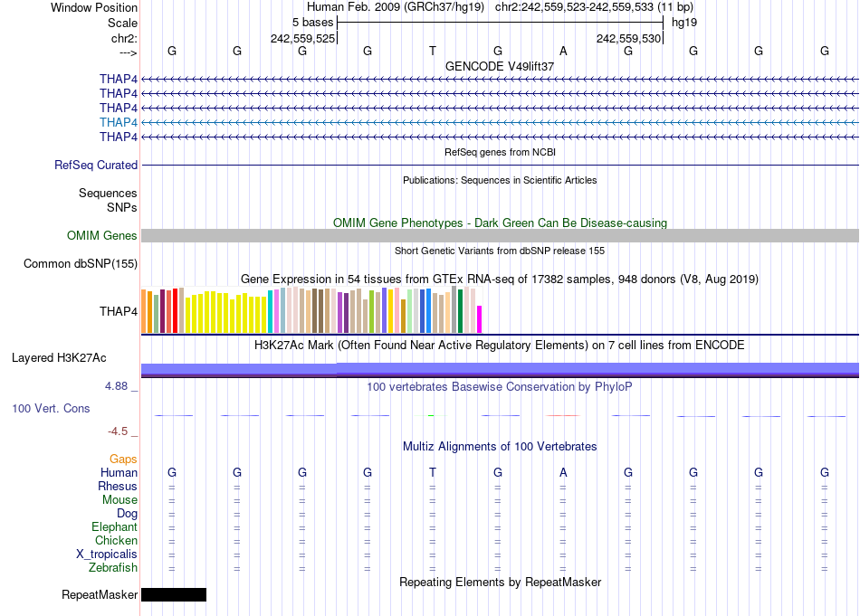
Task: Open the GTEx Gene Expression track title
Action: coord(500,279)
